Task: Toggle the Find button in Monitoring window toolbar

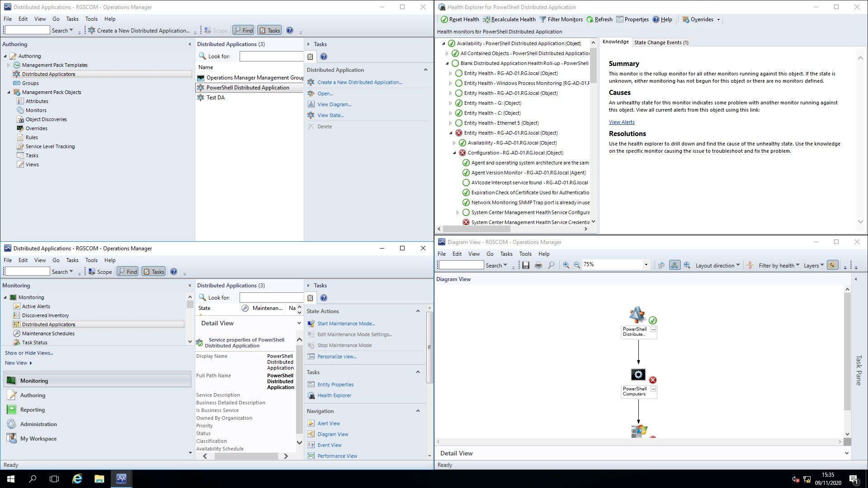Action: pos(127,272)
